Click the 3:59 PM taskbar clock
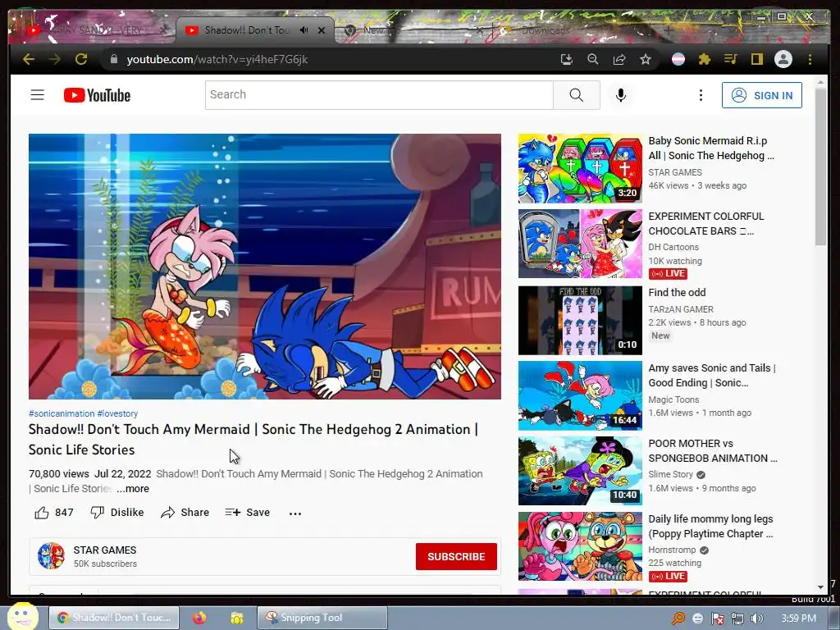 pyautogui.click(x=798, y=619)
